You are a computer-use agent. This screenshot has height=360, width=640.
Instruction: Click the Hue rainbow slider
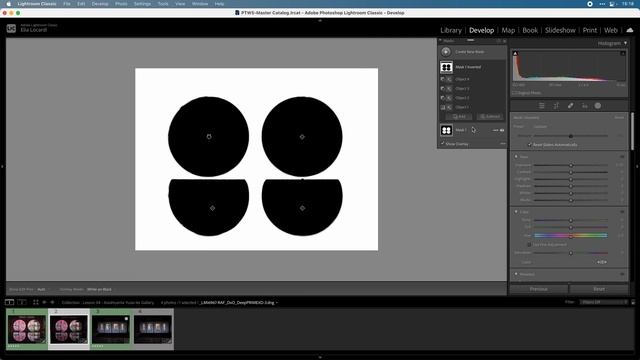pos(571,236)
